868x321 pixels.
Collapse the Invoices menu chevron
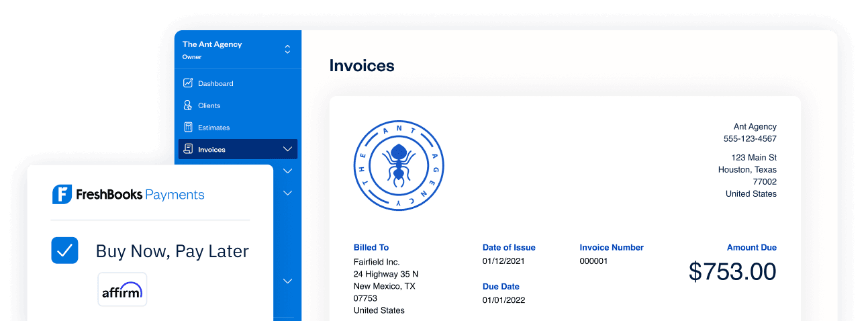(x=287, y=149)
